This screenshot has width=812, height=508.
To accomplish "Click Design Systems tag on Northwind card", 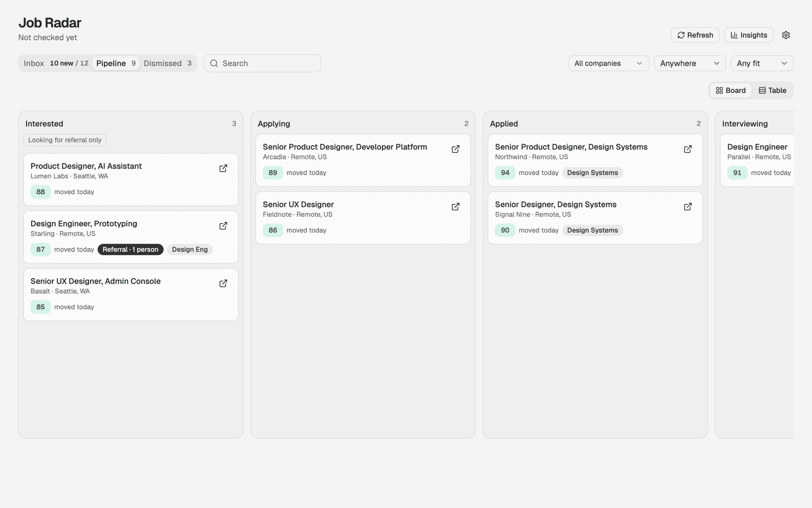I will coord(592,172).
